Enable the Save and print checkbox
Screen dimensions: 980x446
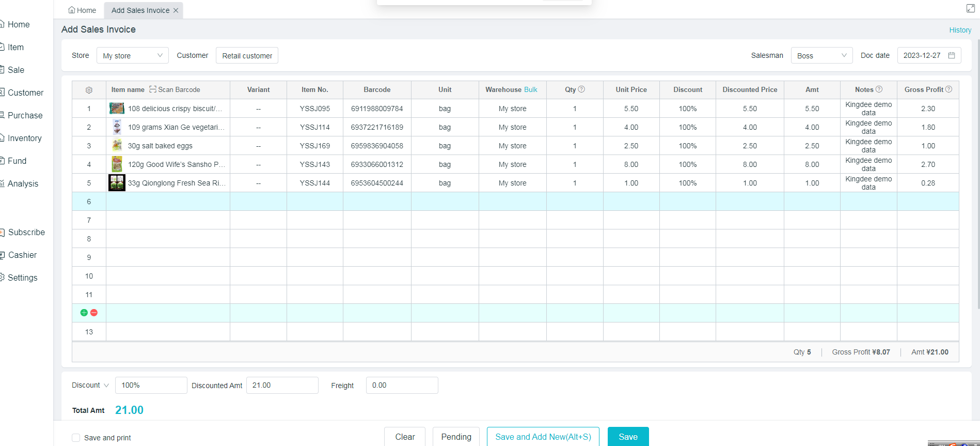pyautogui.click(x=76, y=438)
